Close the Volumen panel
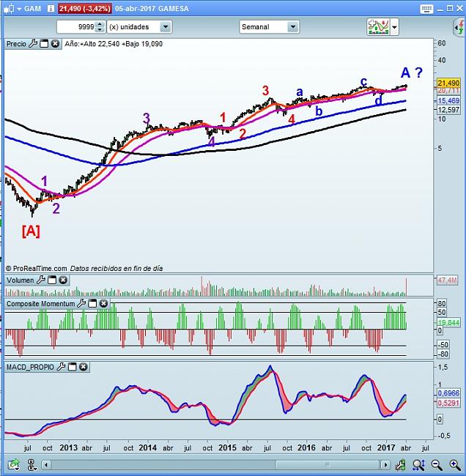 63,280
